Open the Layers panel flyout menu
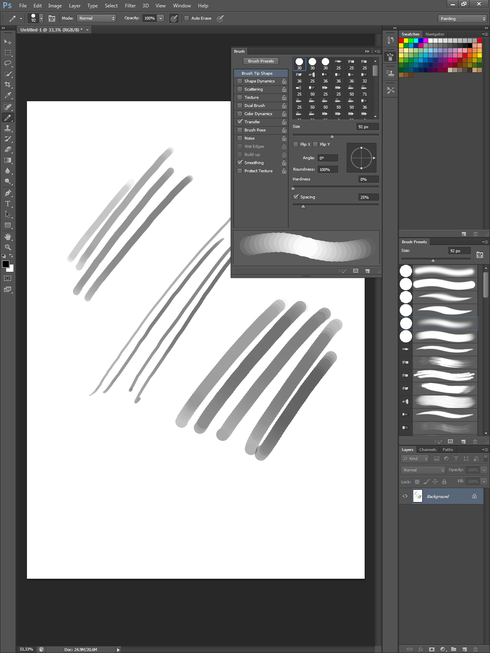The width and height of the screenshot is (490, 653). [485, 449]
